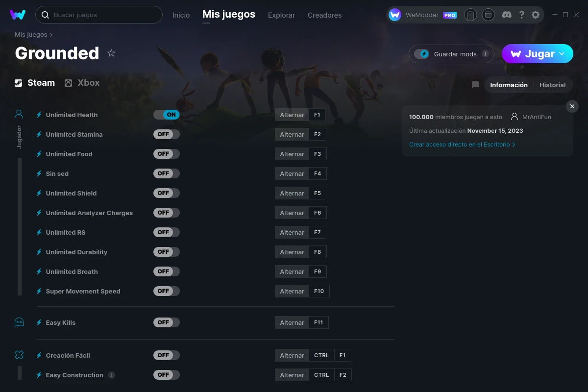588x392 pixels.
Task: Enable Creación Fácil toggle
Action: click(167, 355)
